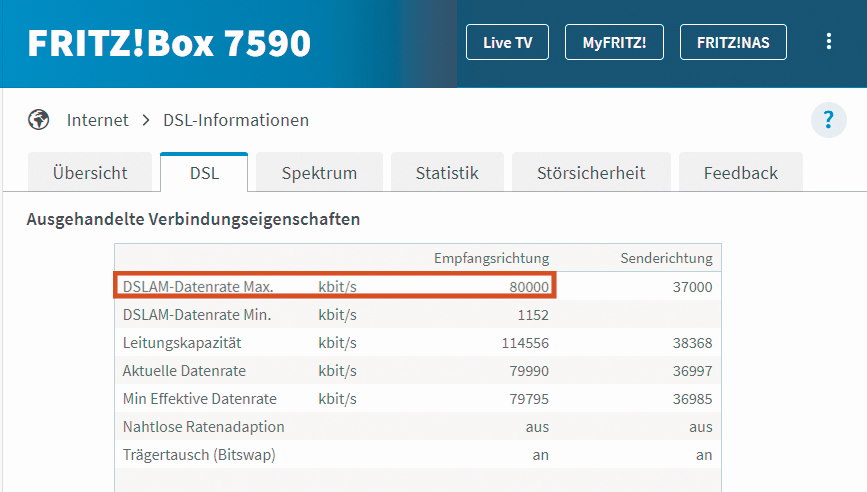
Task: Click kbit/s unit in Leitungskapazität row
Action: click(337, 343)
